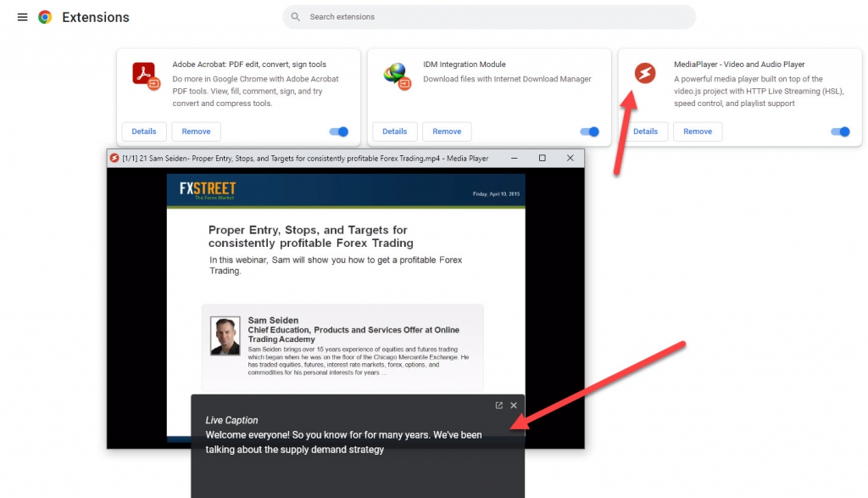Image resolution: width=868 pixels, height=498 pixels.
Task: Click the Media Player window title text
Action: (x=305, y=159)
